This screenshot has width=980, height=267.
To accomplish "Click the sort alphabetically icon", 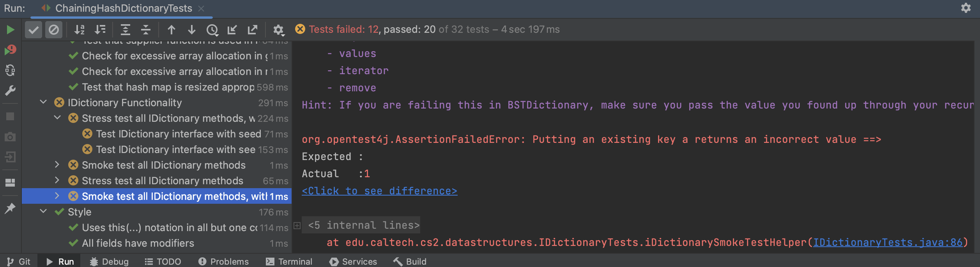I will click(80, 30).
